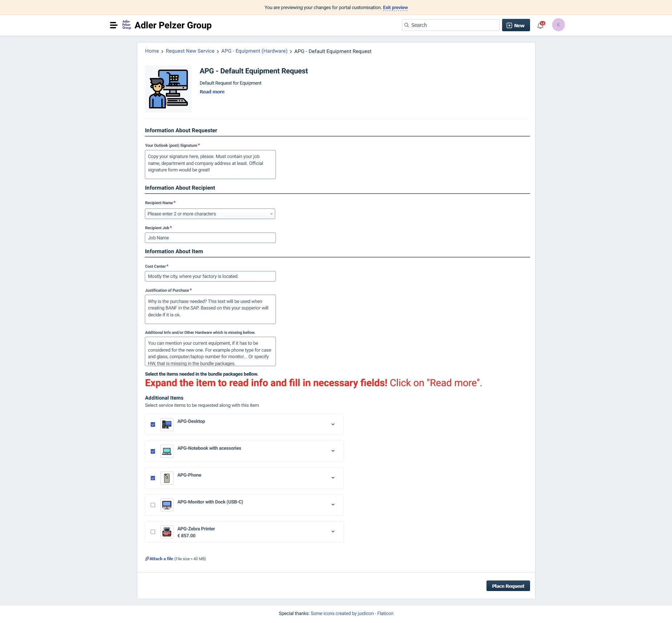The image size is (672, 623).
Task: Click the paperclip attach icon
Action: 147,559
